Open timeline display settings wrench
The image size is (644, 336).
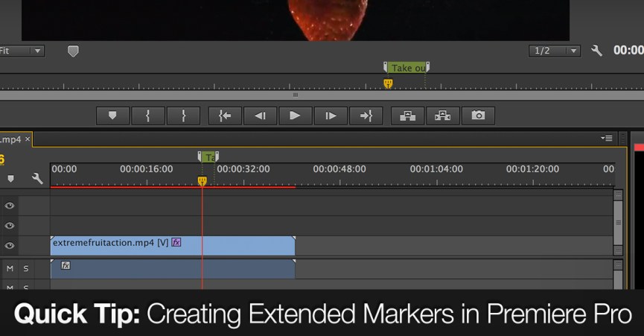click(x=37, y=178)
